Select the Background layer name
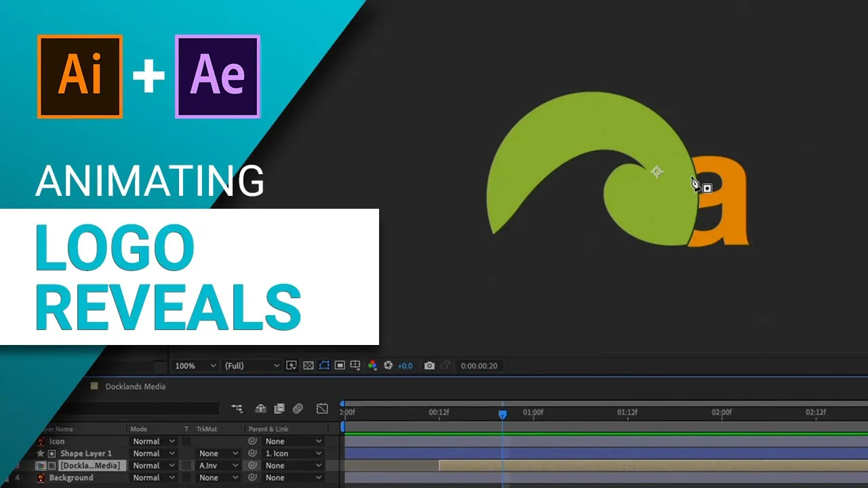Image resolution: width=868 pixels, height=488 pixels. [71, 478]
